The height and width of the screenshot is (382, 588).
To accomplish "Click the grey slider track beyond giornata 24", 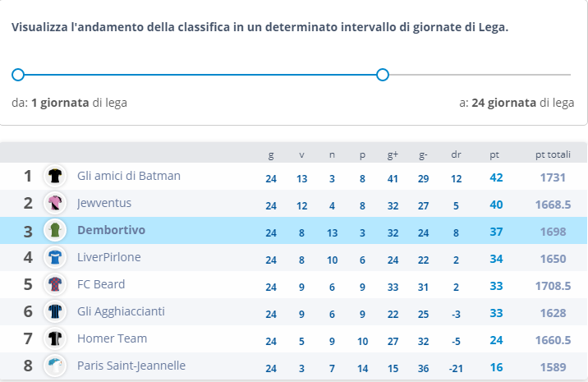I will (480, 75).
